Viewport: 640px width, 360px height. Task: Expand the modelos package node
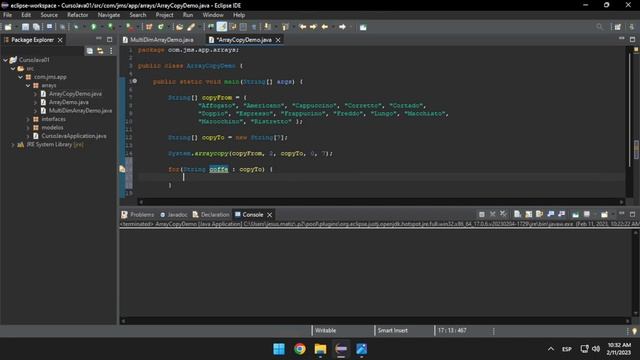click(x=28, y=128)
